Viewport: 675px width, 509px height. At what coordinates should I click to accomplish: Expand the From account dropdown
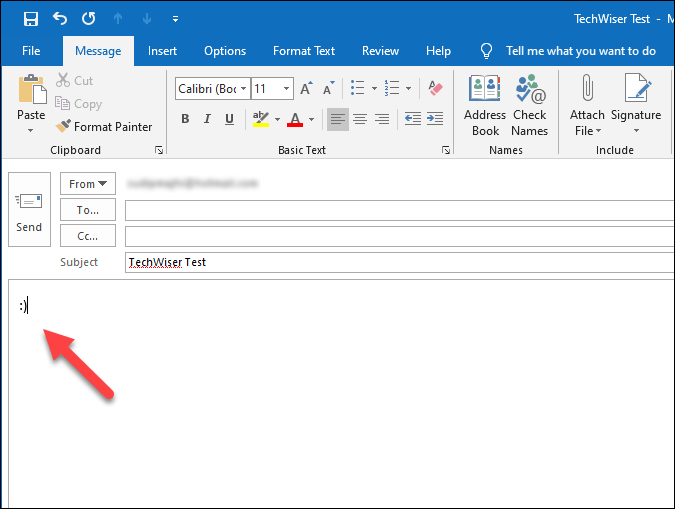tap(88, 184)
